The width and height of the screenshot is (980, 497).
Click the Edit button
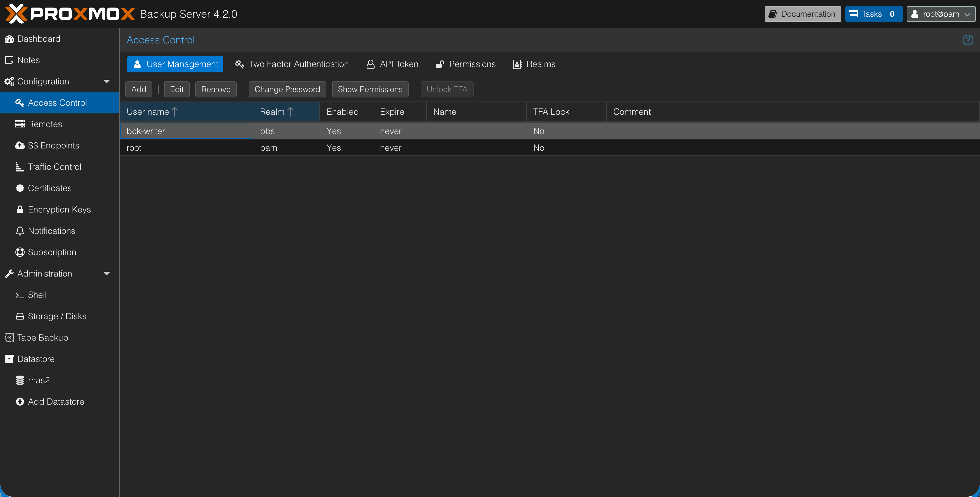point(177,89)
